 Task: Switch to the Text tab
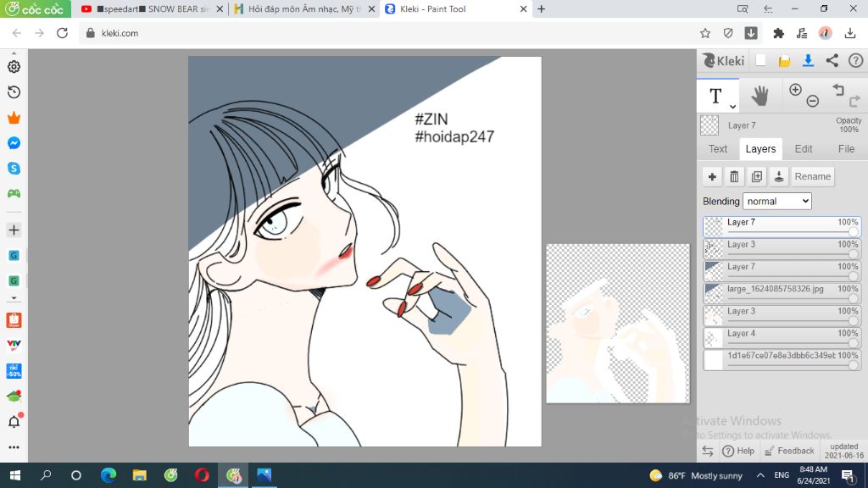(717, 149)
